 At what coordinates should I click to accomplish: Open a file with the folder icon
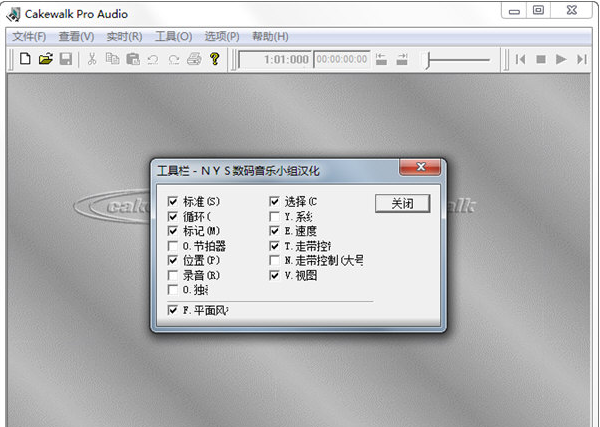[x=46, y=59]
